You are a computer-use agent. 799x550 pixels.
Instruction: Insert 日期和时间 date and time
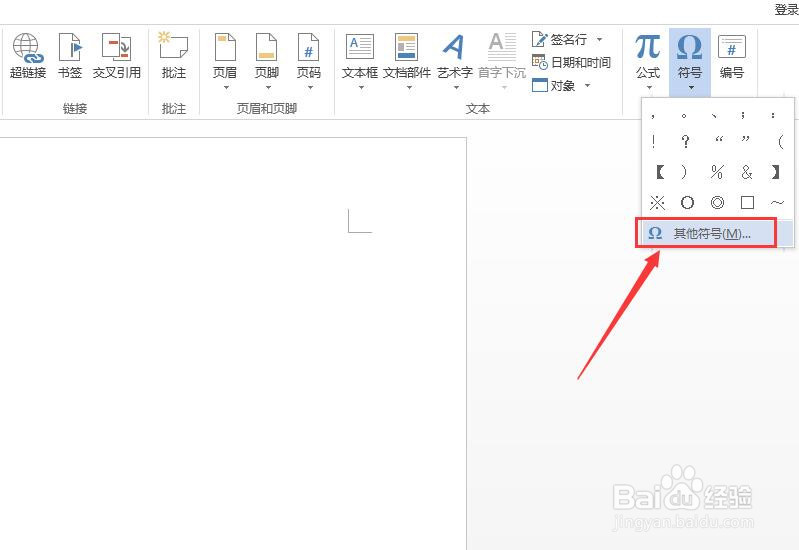tap(571, 63)
